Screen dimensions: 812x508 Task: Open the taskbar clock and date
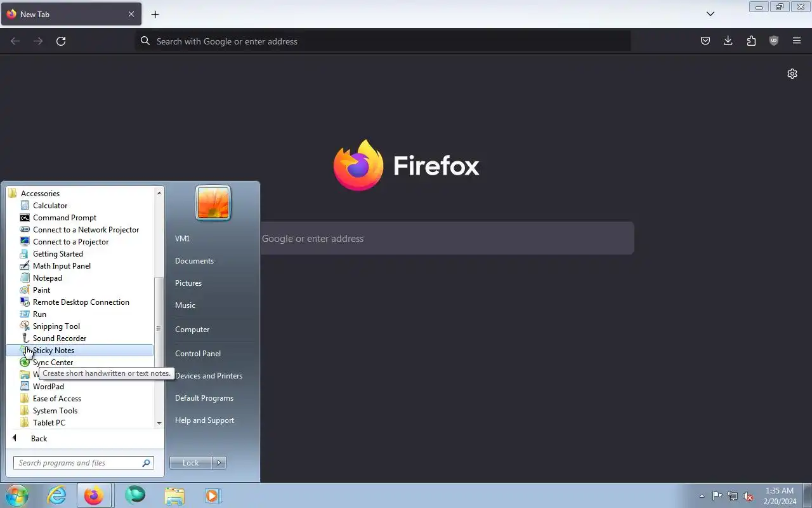click(x=780, y=496)
